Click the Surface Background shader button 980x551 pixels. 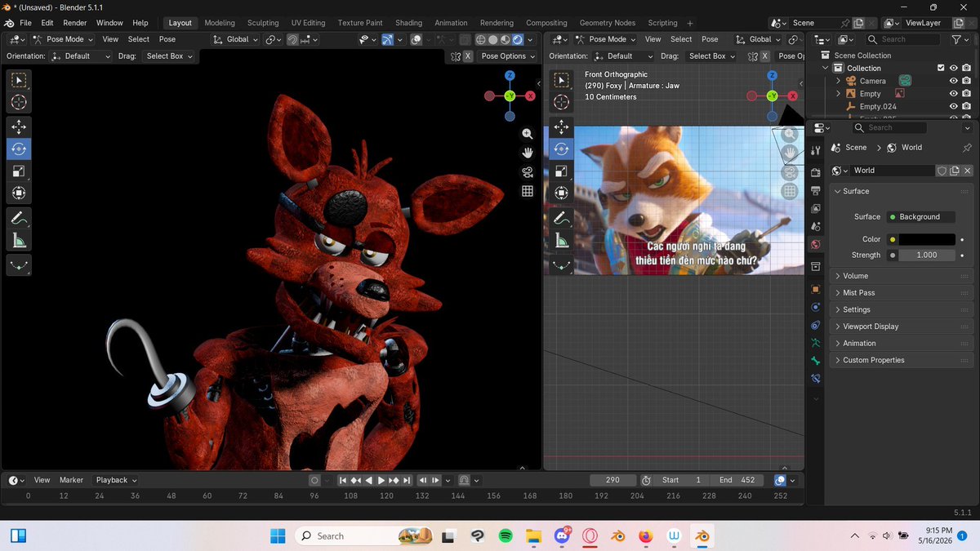click(920, 217)
